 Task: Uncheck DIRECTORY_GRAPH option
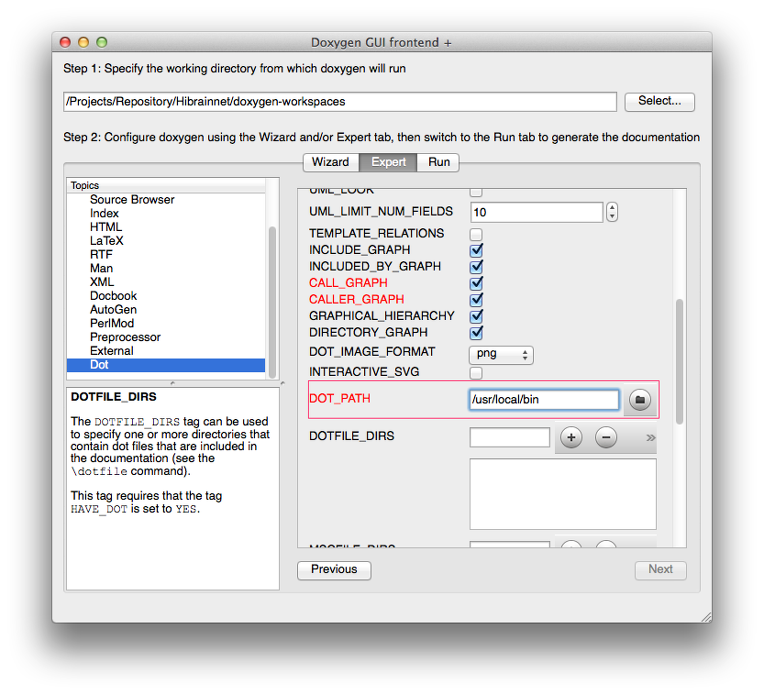click(x=476, y=332)
